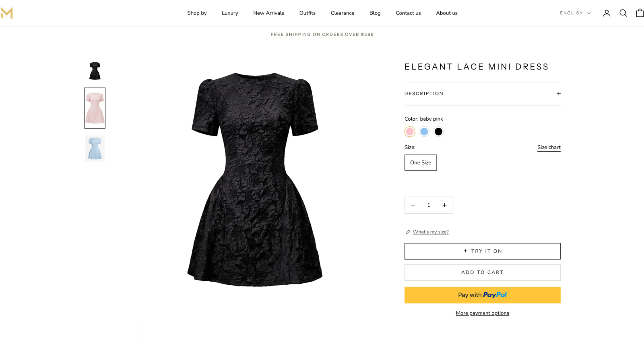The image size is (644, 362).
Task: Select the One Size option
Action: [421, 162]
